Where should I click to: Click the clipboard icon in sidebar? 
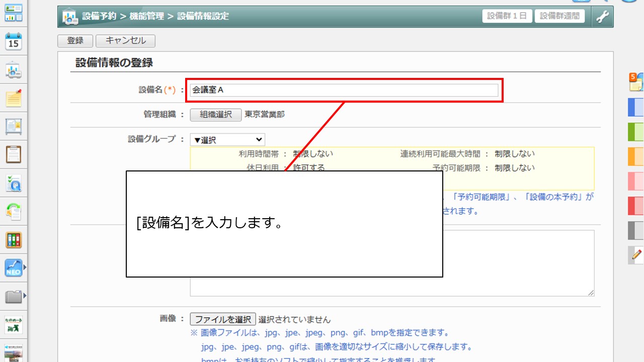(x=14, y=154)
